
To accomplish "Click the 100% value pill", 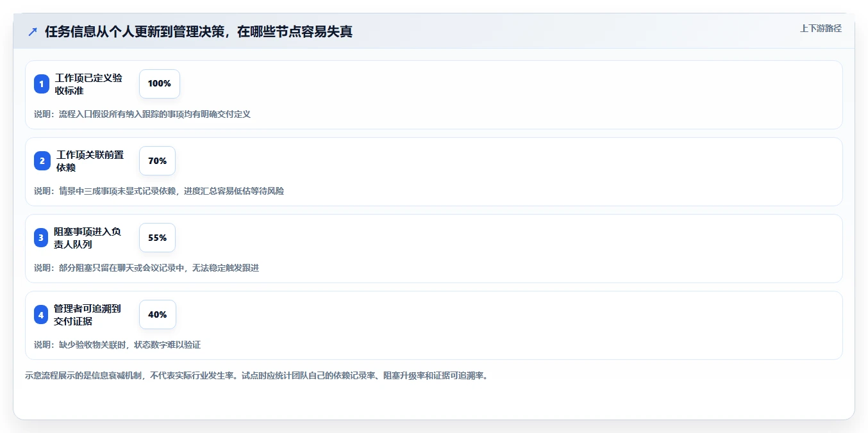I will coord(160,84).
